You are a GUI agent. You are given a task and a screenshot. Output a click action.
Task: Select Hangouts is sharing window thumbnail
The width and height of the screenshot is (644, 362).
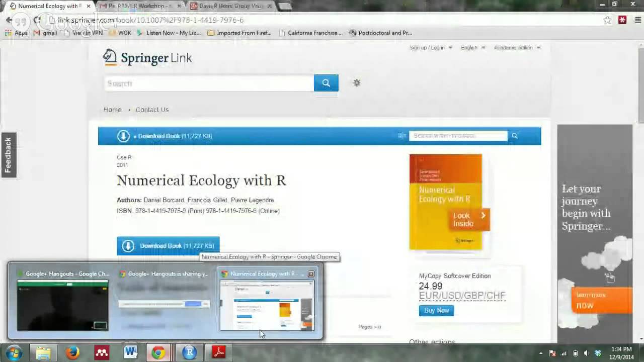coord(164,301)
